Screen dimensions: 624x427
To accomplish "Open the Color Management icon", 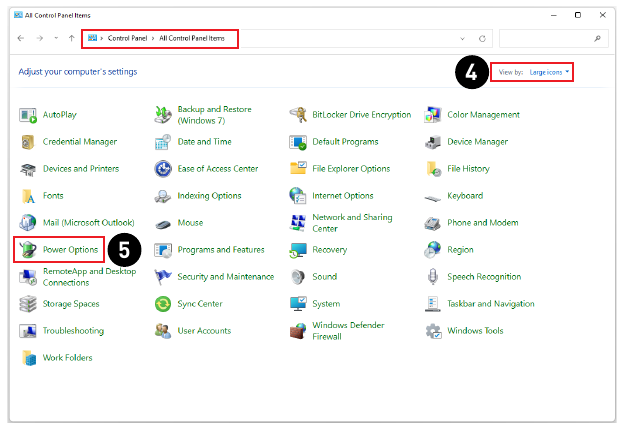I will click(433, 115).
